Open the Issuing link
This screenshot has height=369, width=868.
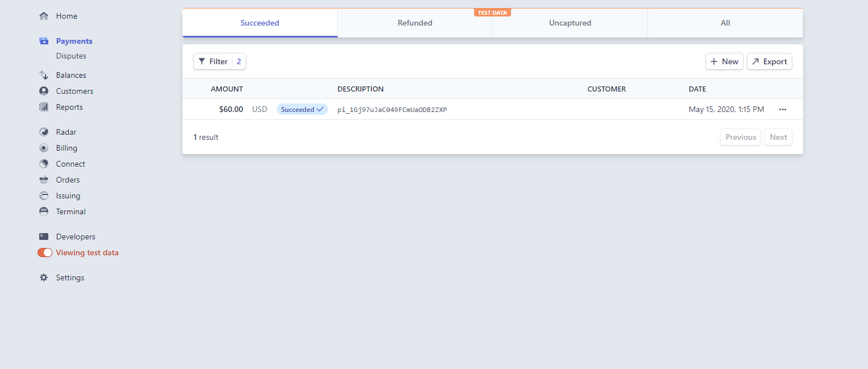pyautogui.click(x=68, y=196)
